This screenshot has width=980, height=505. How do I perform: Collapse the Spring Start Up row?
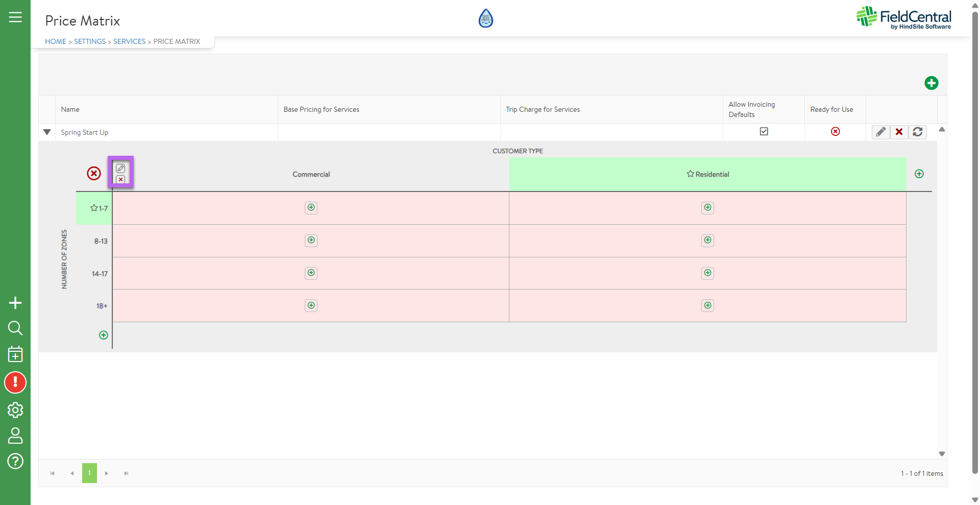tap(47, 132)
